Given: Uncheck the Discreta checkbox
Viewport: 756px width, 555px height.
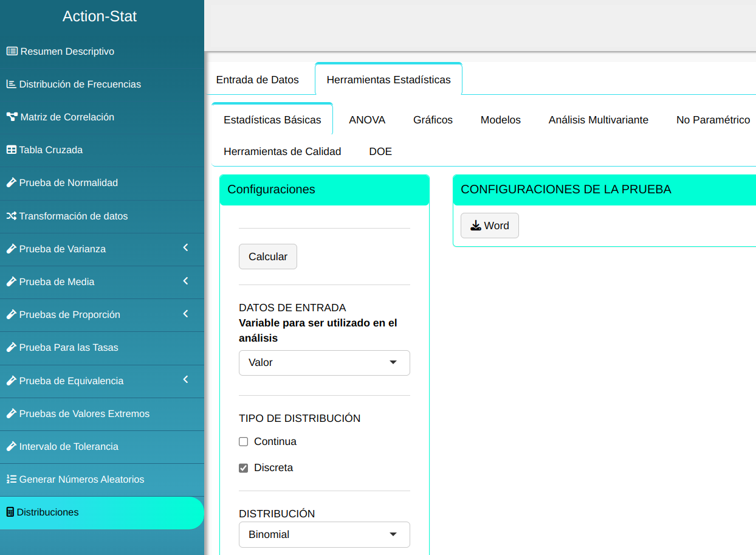Looking at the screenshot, I should click(244, 468).
